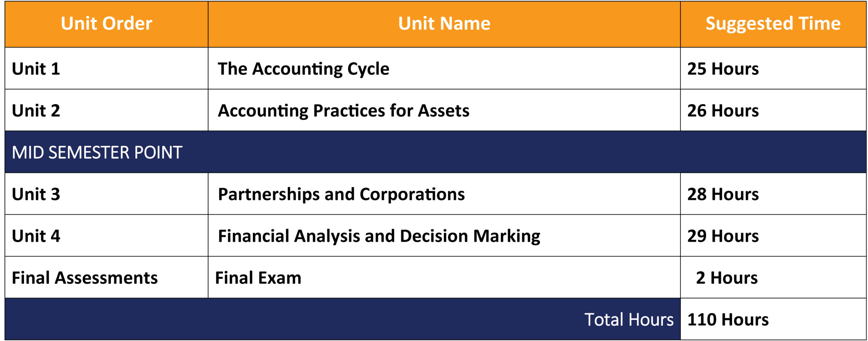Select "Accounting Practices for Assets" text
868x341 pixels.
pyautogui.click(x=343, y=111)
